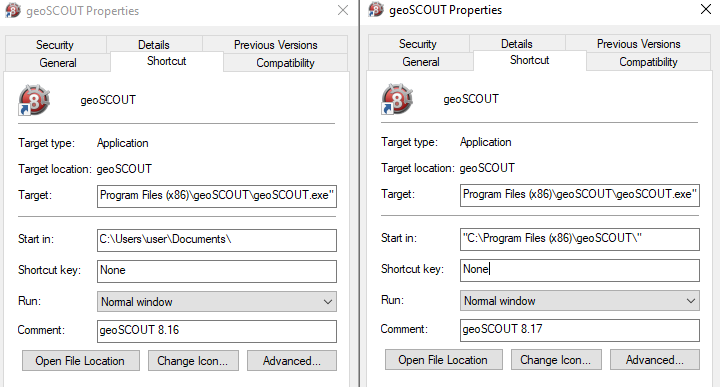Screen dimensions: 720x387
Task: Click Shortcut key field in left dialog
Action: (217, 271)
